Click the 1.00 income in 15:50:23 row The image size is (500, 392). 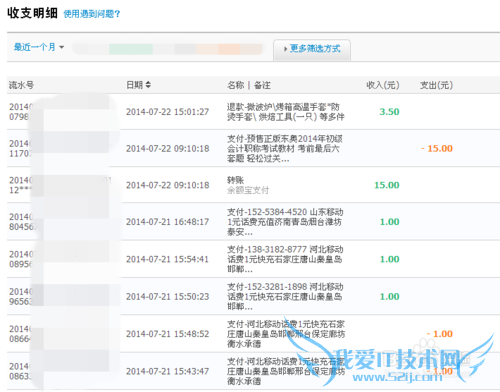coord(390,296)
